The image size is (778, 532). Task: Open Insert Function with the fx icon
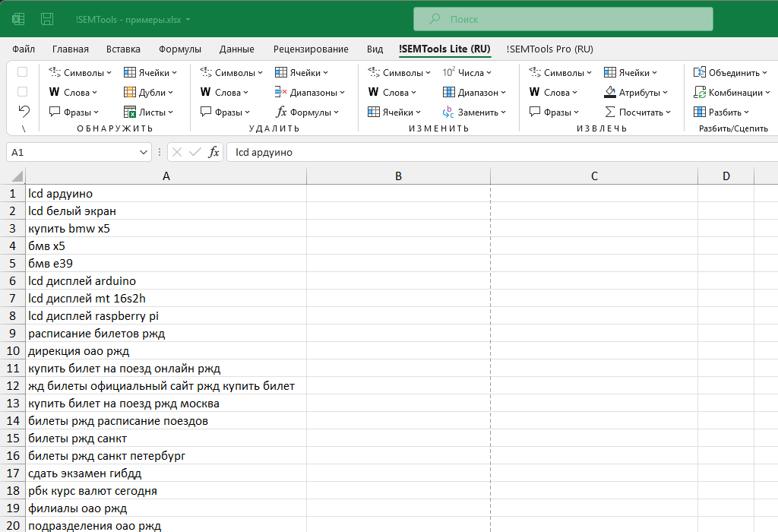[x=213, y=152]
